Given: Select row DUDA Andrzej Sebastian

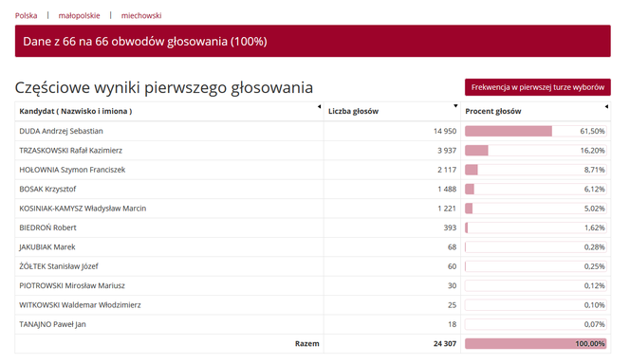Looking at the screenshot, I should pos(312,131).
